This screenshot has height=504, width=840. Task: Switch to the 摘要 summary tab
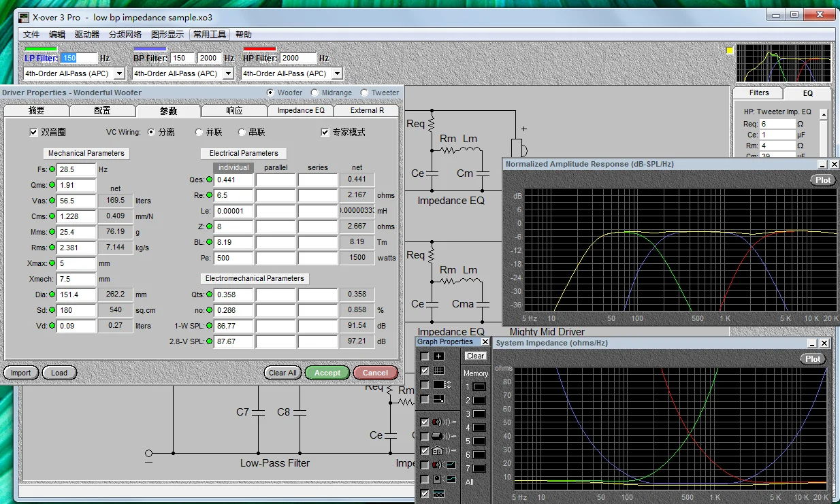(x=36, y=111)
